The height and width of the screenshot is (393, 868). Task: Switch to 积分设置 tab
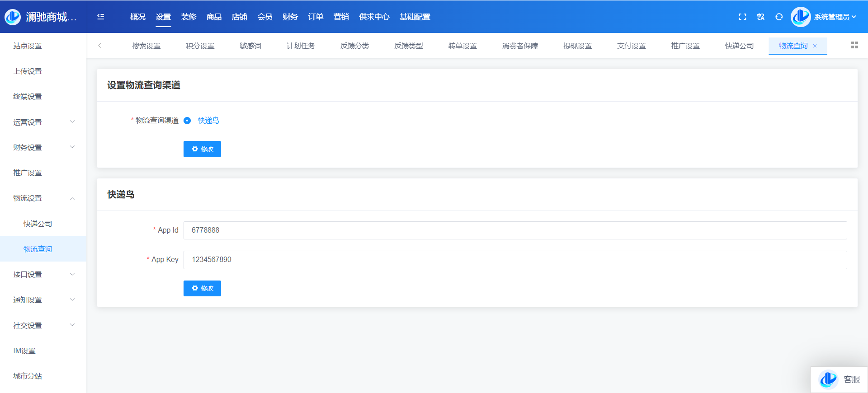pos(200,46)
